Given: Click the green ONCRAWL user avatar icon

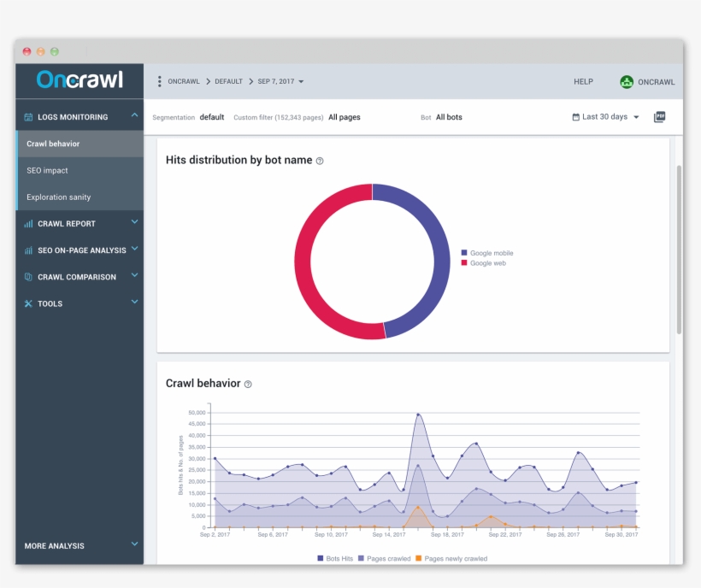Looking at the screenshot, I should click(627, 82).
